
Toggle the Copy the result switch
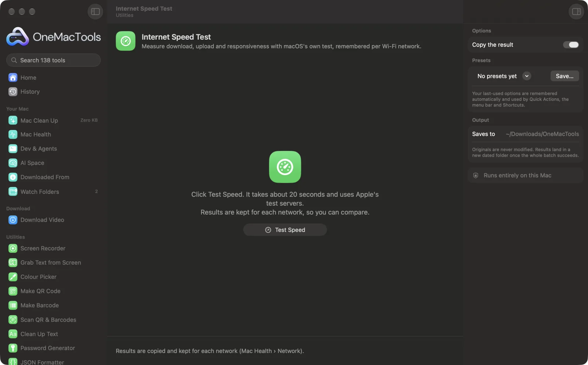[x=571, y=45]
